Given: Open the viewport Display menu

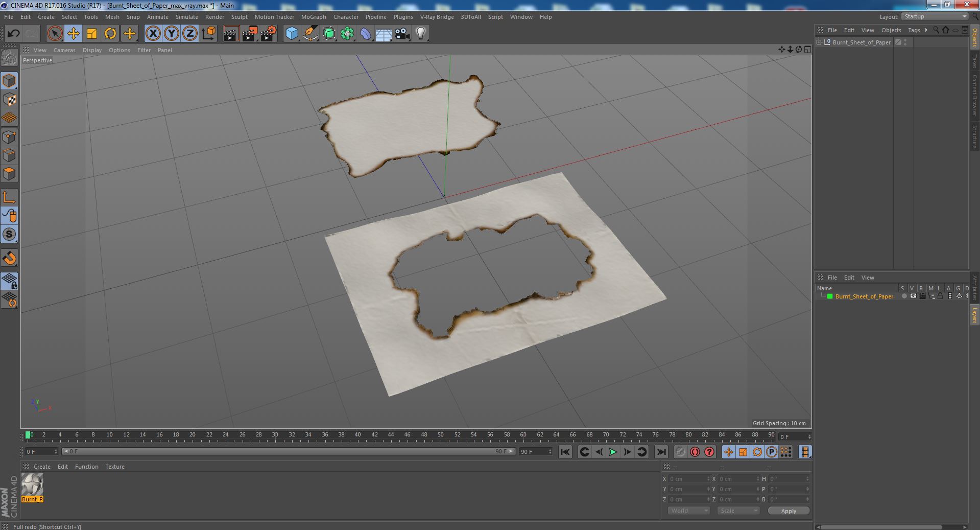Looking at the screenshot, I should [x=92, y=50].
